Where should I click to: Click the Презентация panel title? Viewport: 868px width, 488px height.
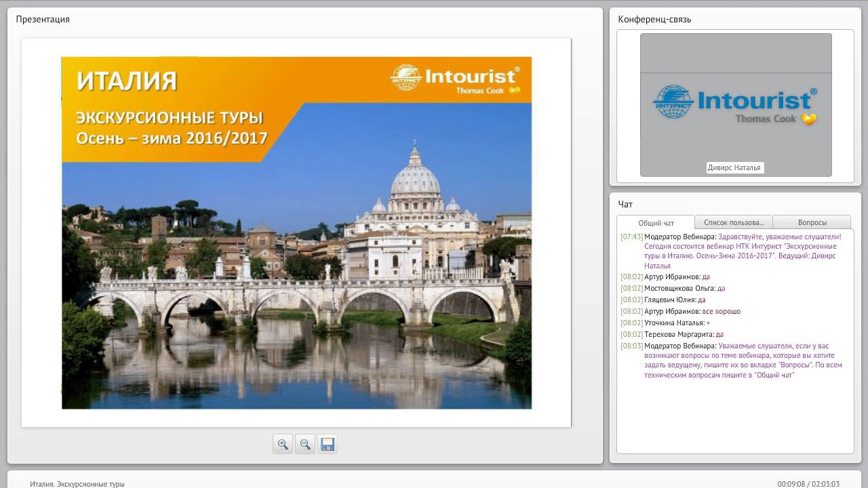(43, 19)
